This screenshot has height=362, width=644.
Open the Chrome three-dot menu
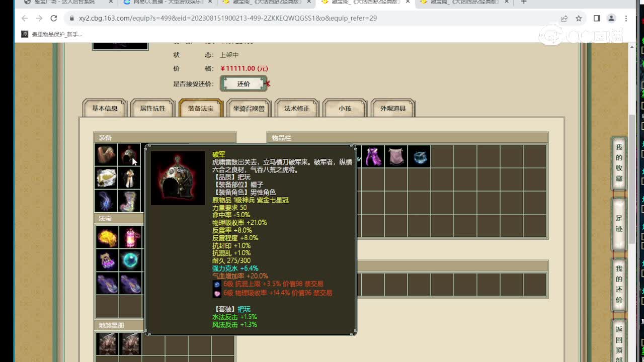[x=626, y=18]
